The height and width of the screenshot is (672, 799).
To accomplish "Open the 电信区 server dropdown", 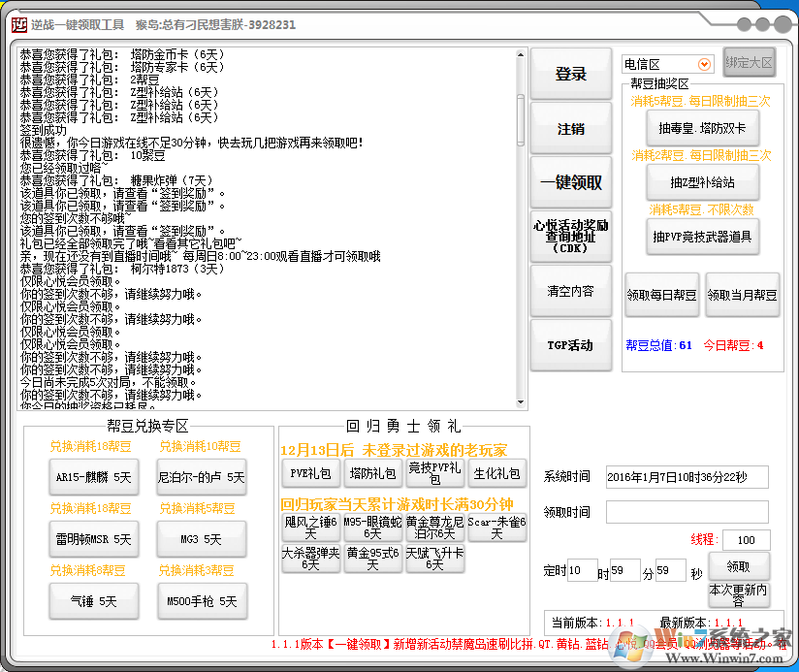I will pyautogui.click(x=668, y=61).
